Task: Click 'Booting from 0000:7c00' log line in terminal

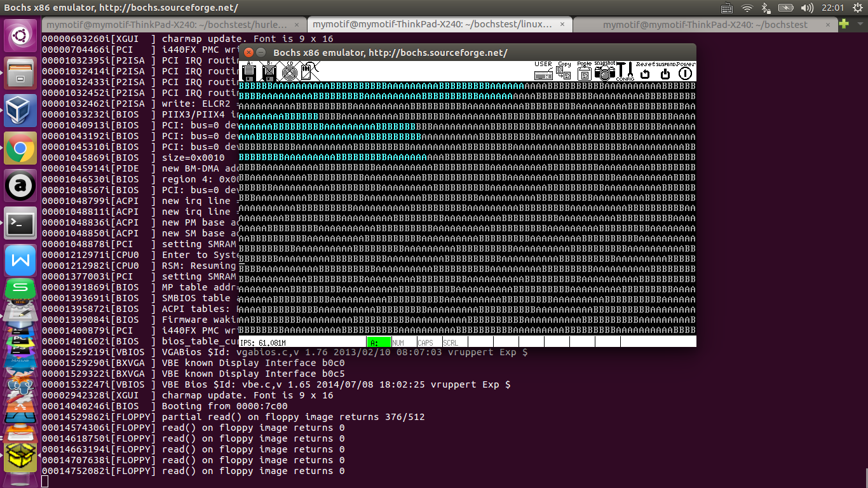Action: tap(165, 406)
